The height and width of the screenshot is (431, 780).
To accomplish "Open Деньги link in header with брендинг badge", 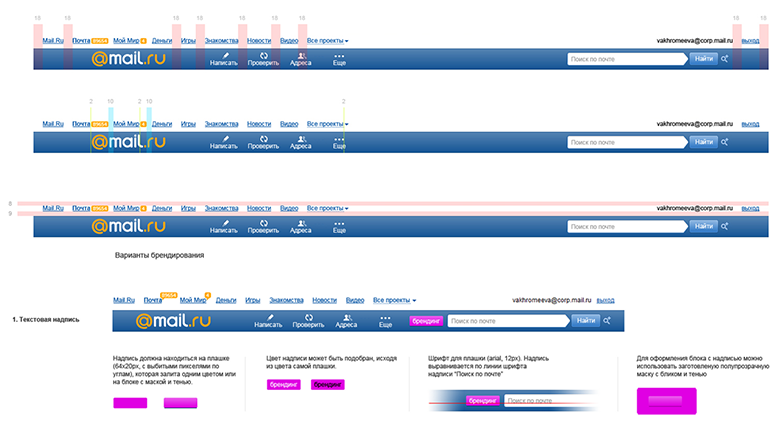I will pos(226,300).
